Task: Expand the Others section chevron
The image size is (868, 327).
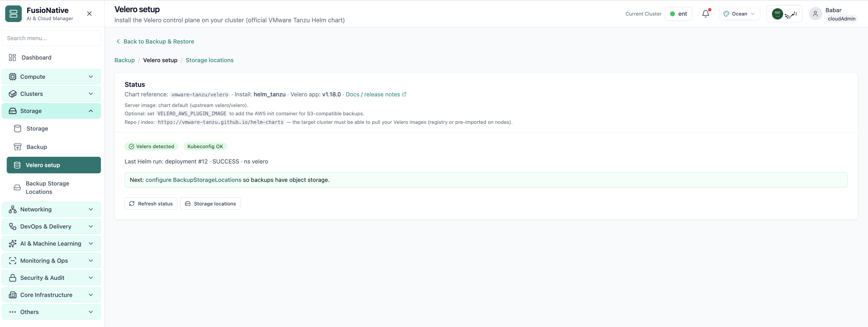Action: click(x=91, y=312)
